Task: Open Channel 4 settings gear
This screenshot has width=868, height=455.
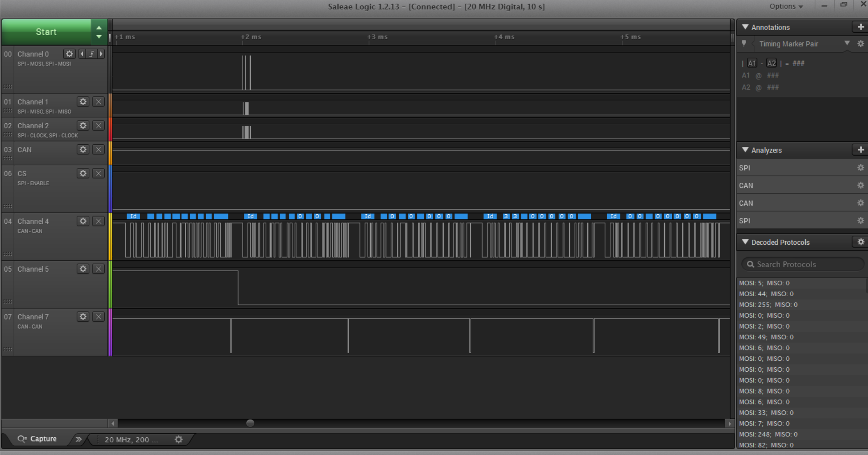Action: click(x=83, y=221)
